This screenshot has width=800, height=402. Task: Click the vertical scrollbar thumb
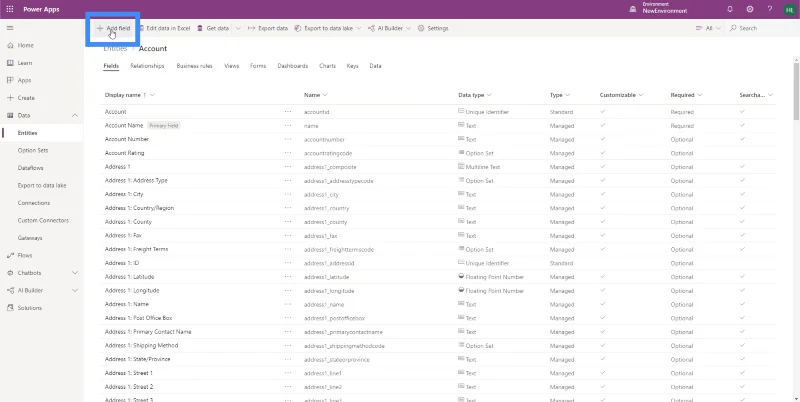coord(796,91)
